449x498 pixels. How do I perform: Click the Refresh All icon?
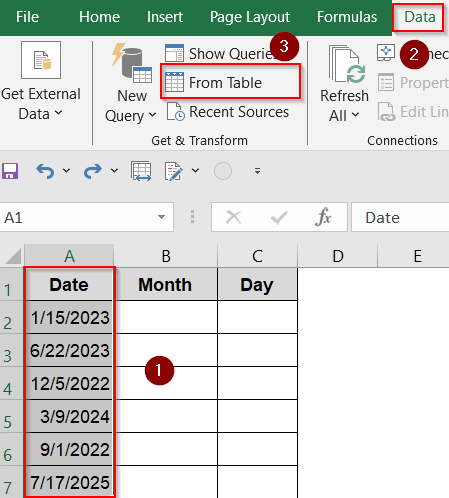tap(347, 64)
